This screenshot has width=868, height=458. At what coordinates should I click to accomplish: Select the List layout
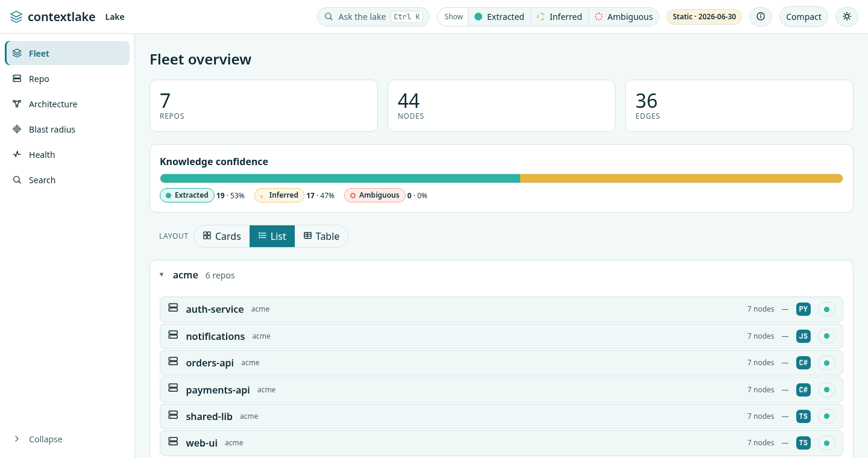pos(272,236)
